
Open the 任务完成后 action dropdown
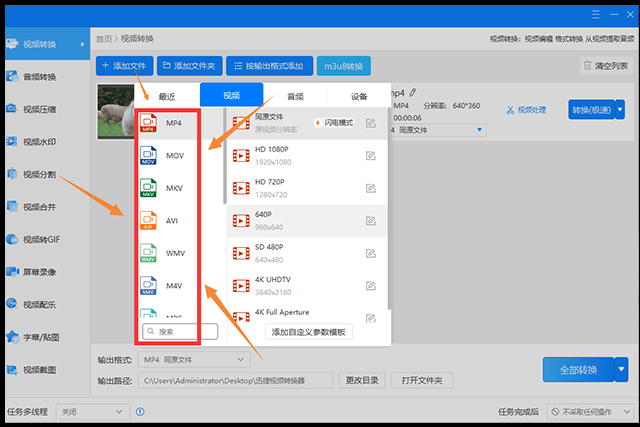tap(589, 412)
